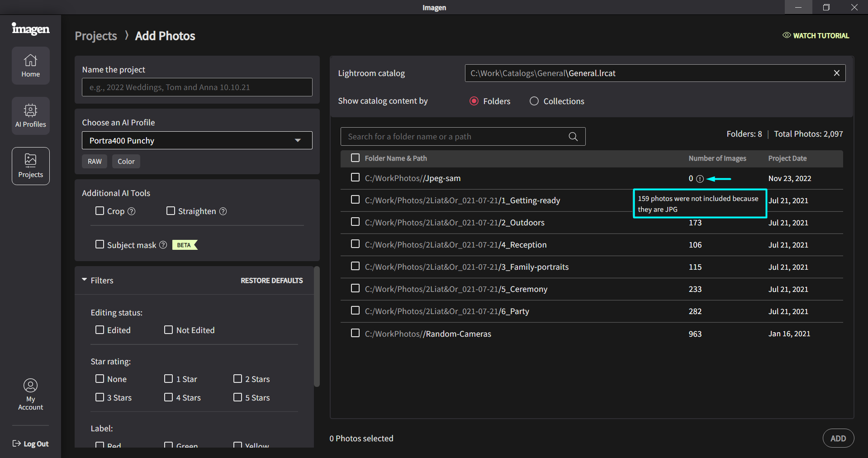The width and height of the screenshot is (868, 458).
Task: Open the Home sidebar icon
Action: pyautogui.click(x=30, y=66)
